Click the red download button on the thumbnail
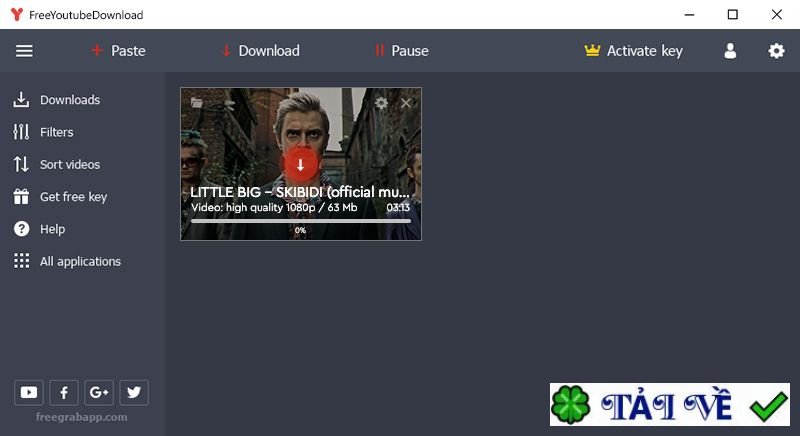 pos(301,164)
